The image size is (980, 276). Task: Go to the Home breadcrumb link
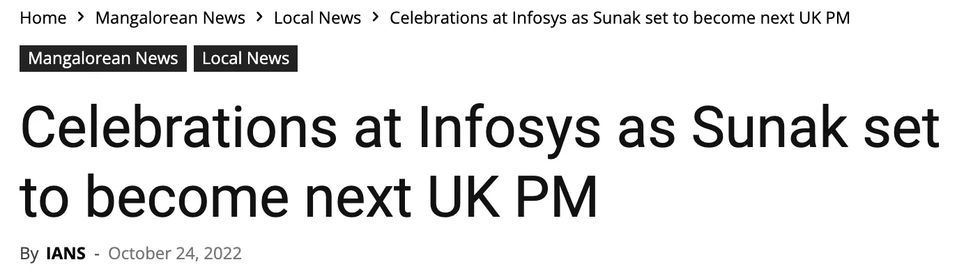click(x=43, y=18)
